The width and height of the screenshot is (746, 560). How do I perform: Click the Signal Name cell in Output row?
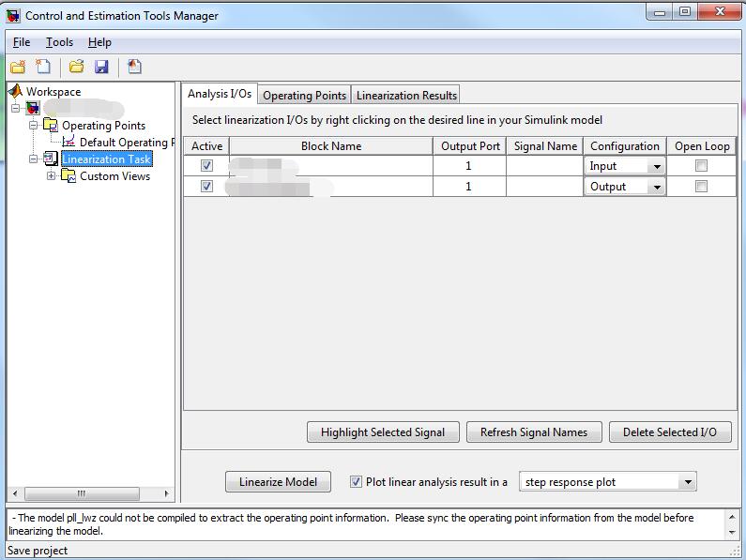pos(545,186)
